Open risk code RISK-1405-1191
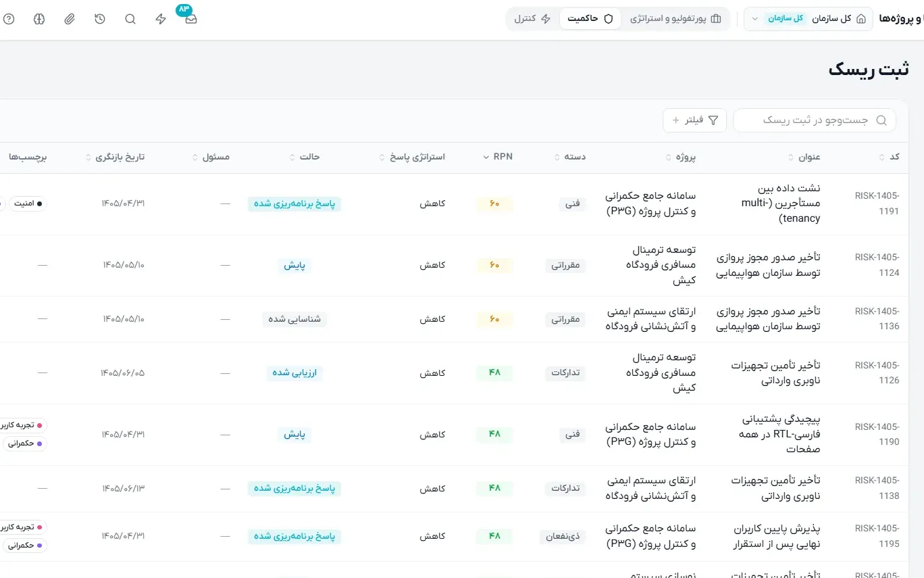 877,203
